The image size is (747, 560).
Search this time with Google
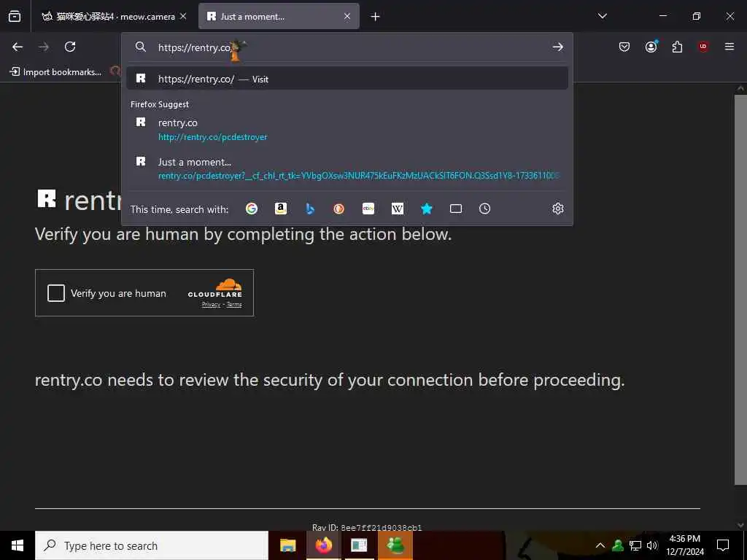click(252, 209)
